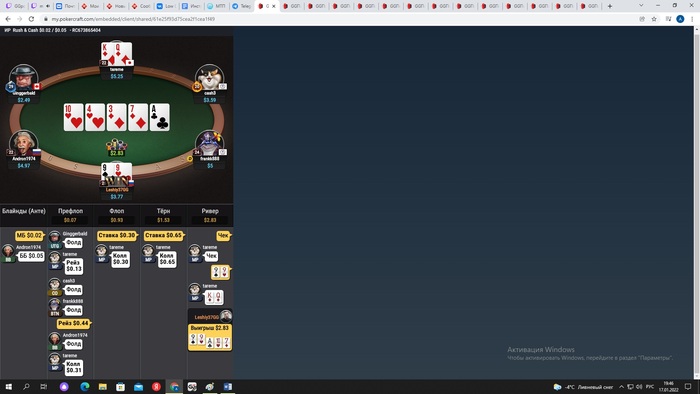Viewport: 700px width, 394px height.
Task: Open Microsoft Word from the taskbar
Action: (228, 386)
